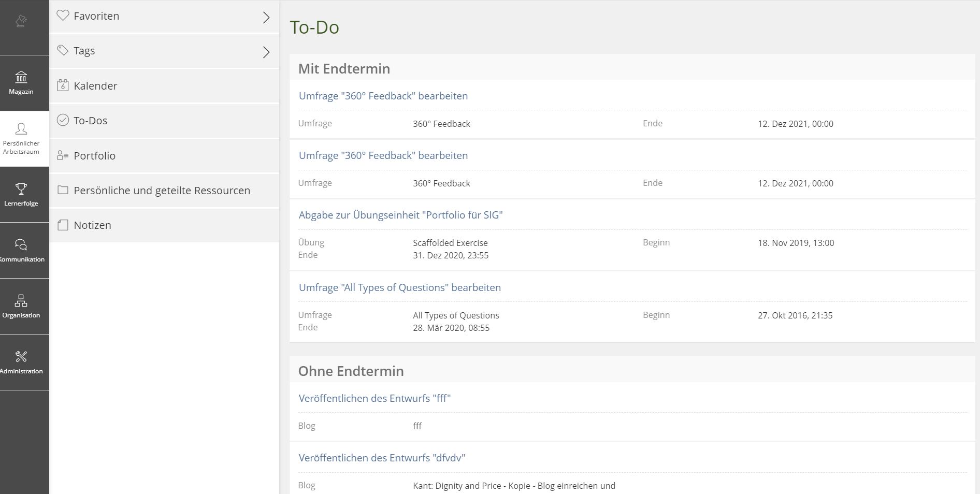This screenshot has width=980, height=494.
Task: Expand the Tags chevron arrow
Action: (266, 52)
